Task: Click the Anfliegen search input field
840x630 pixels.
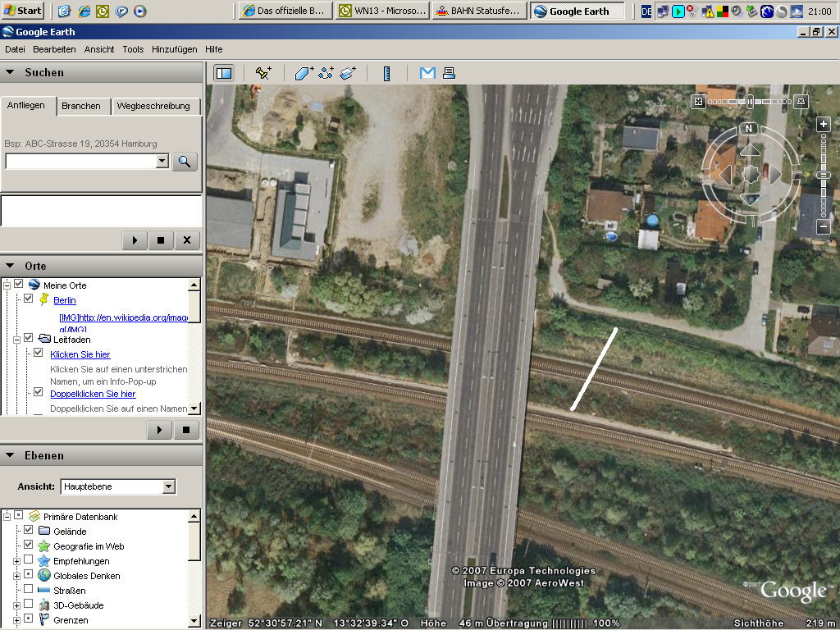Action: 81,161
